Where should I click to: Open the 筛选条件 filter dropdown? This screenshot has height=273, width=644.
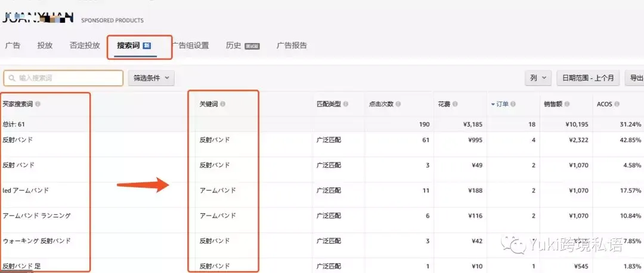click(x=151, y=78)
